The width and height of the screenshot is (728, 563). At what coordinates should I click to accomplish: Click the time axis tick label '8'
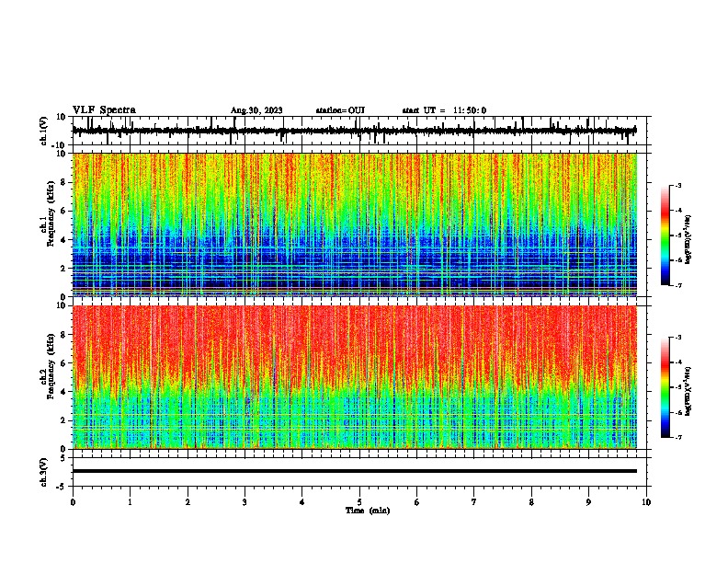coord(531,502)
